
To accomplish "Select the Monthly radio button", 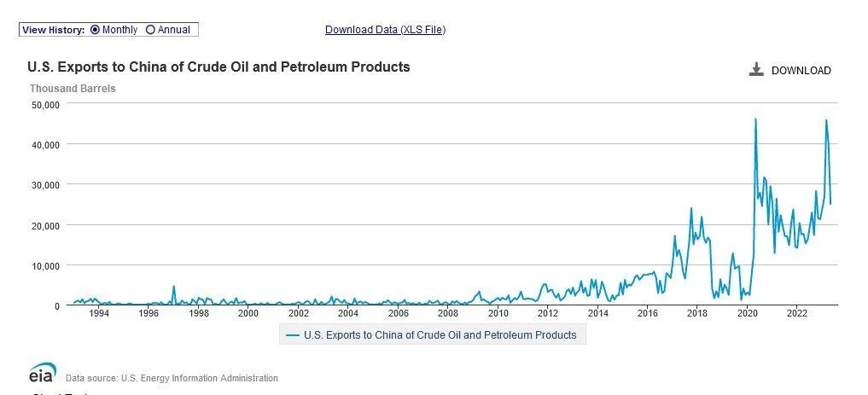I will tap(95, 30).
